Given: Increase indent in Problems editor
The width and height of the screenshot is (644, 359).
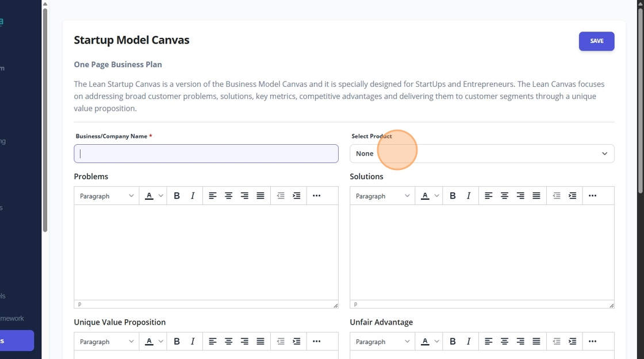Looking at the screenshot, I should (x=297, y=196).
